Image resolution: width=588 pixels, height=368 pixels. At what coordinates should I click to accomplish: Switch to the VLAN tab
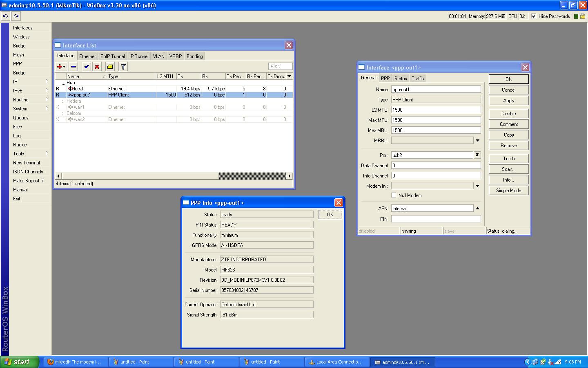pos(159,56)
